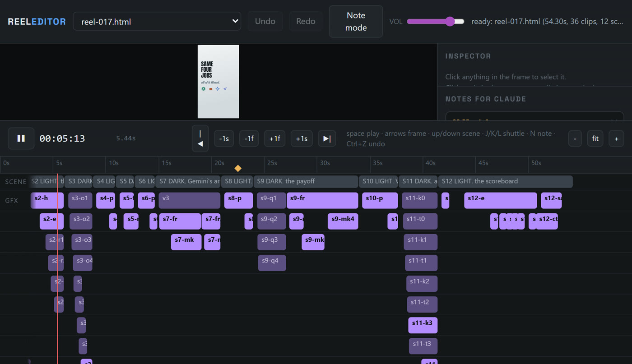Zoom out the timeline with minus button

[575, 138]
